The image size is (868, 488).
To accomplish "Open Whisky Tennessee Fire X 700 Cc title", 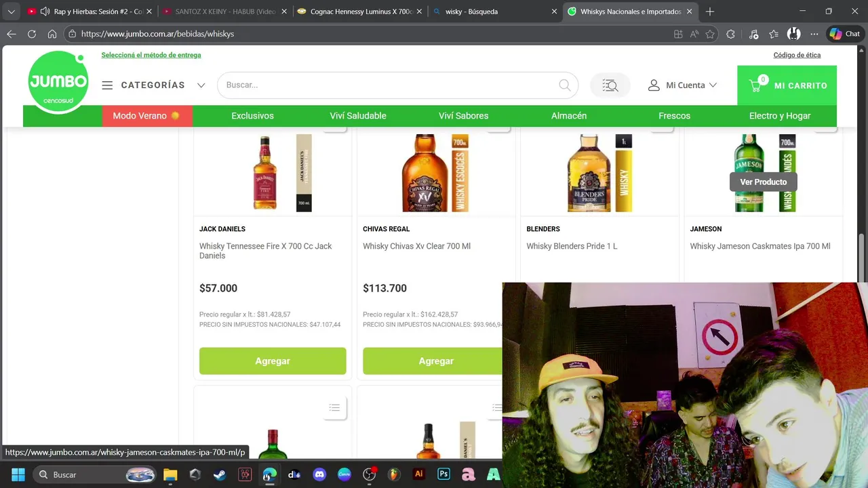I will click(x=266, y=251).
